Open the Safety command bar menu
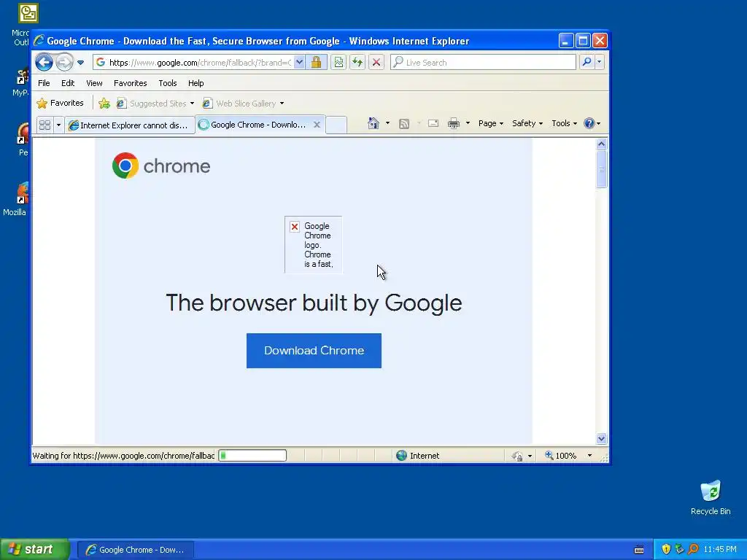Screen dimensions: 747x560 (x=527, y=123)
